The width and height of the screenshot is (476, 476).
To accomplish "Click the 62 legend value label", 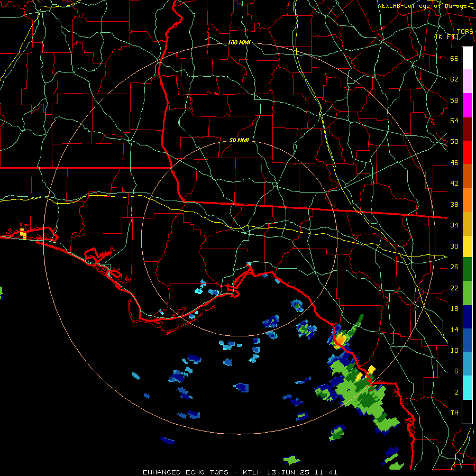I will click(x=454, y=79).
